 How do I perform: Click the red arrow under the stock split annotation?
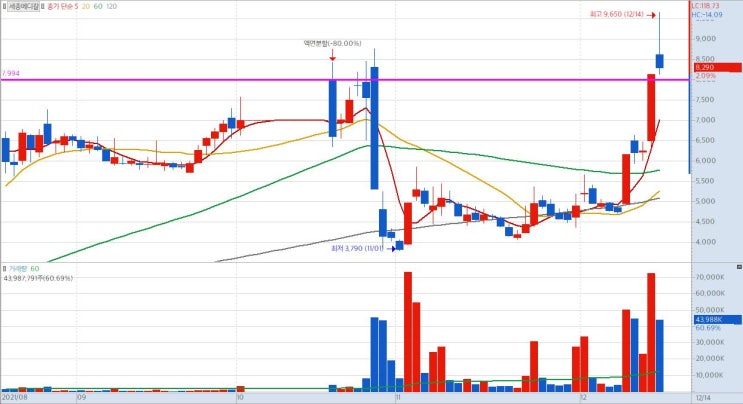pos(333,56)
